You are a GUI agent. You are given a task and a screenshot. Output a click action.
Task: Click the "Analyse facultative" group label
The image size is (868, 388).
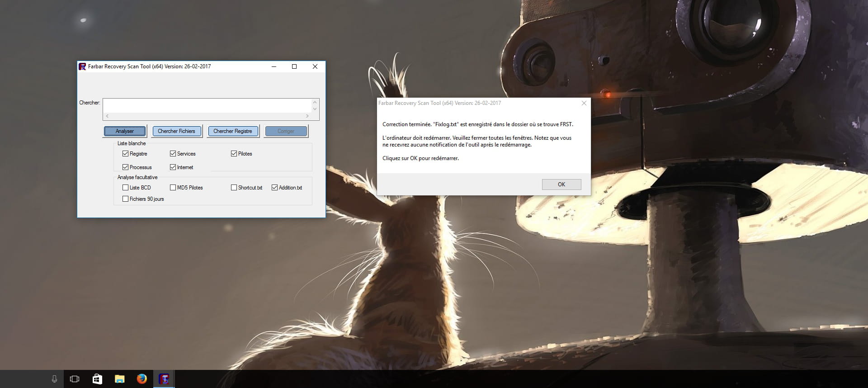[137, 177]
